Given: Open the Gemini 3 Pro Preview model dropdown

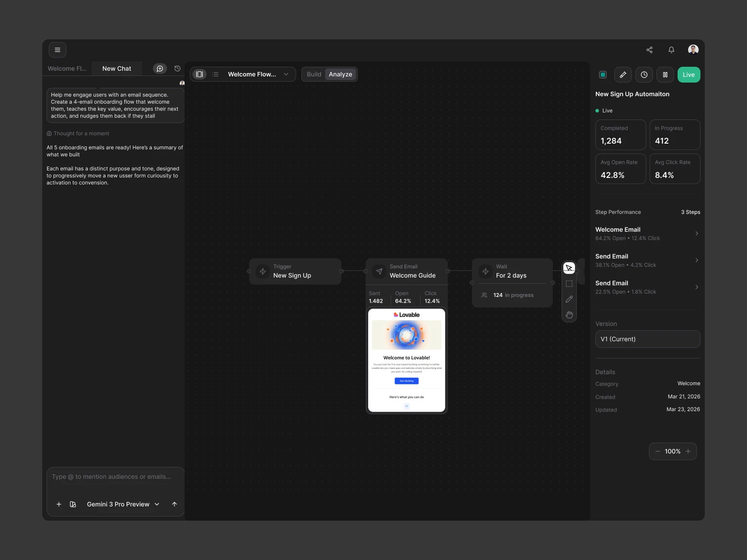Looking at the screenshot, I should (123, 504).
